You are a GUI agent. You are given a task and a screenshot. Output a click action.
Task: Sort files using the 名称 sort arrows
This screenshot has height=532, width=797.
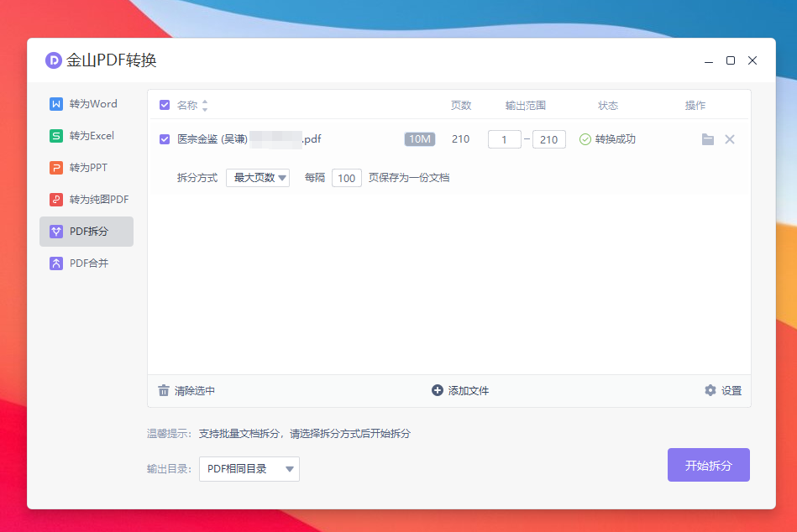click(x=205, y=106)
